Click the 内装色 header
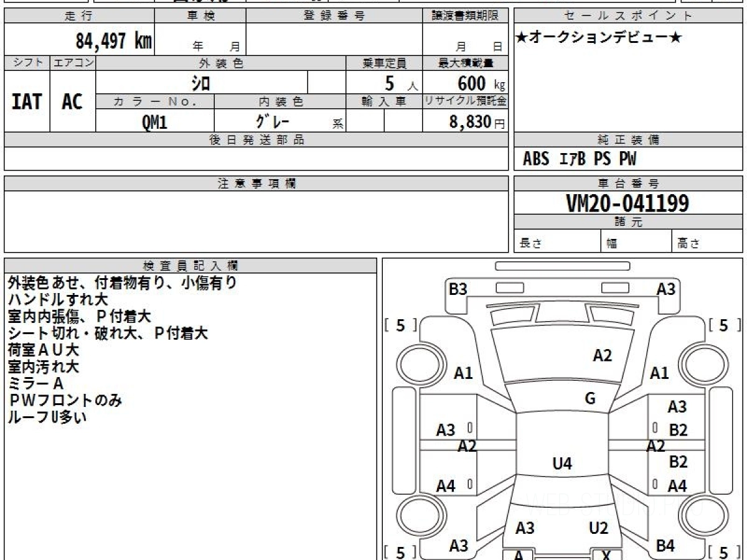This screenshot has width=747, height=560. pos(280,102)
